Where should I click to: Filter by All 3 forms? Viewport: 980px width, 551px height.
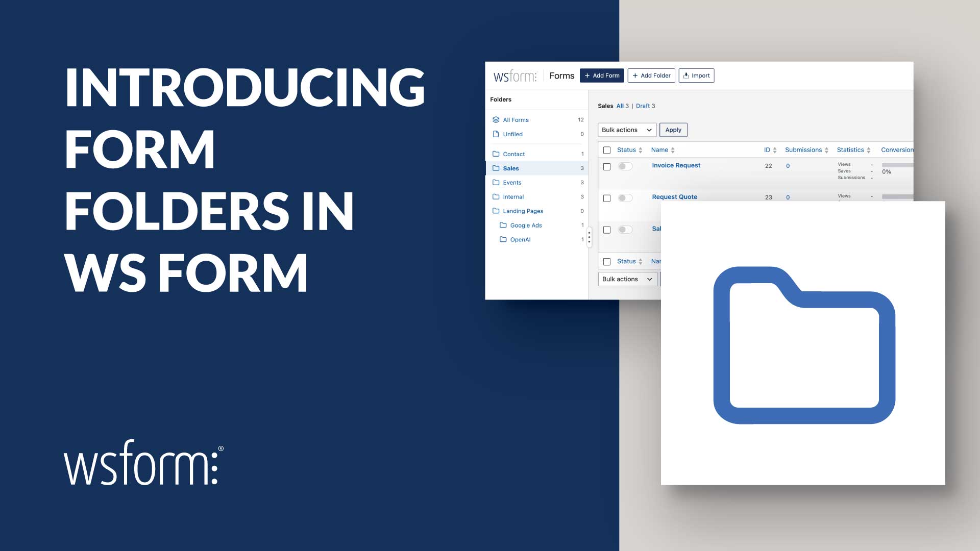(x=622, y=106)
